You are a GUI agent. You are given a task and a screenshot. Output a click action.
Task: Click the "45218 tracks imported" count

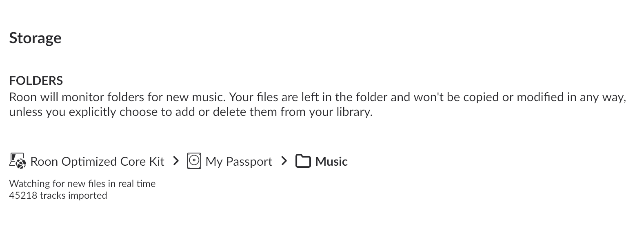click(x=58, y=195)
